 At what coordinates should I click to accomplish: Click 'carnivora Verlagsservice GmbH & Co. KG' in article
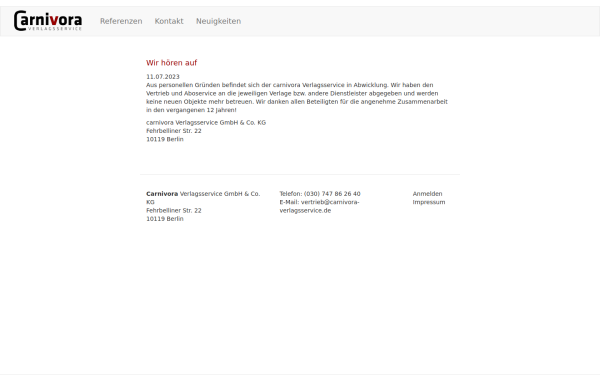click(x=206, y=123)
